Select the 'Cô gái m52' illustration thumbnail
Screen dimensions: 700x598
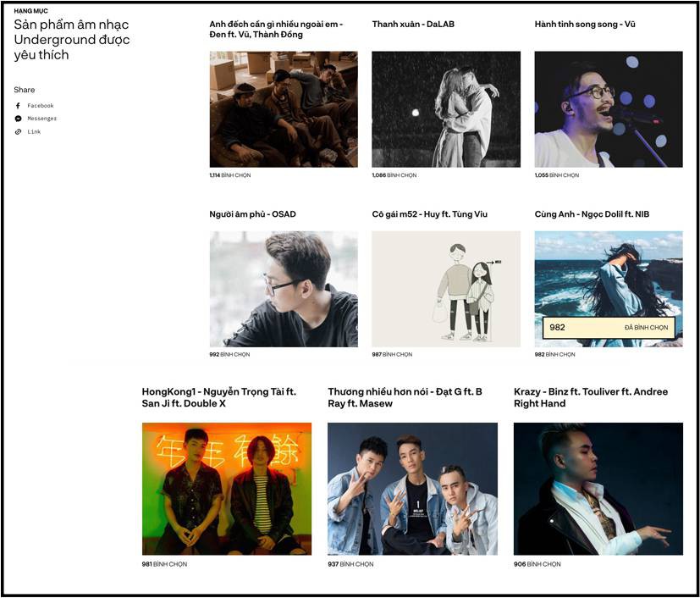coord(446,289)
